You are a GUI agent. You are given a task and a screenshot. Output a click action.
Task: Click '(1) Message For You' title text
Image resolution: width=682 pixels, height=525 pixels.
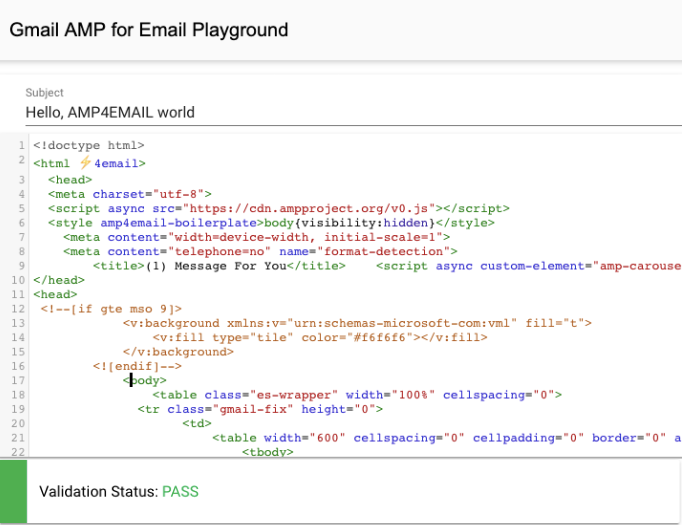(216, 266)
